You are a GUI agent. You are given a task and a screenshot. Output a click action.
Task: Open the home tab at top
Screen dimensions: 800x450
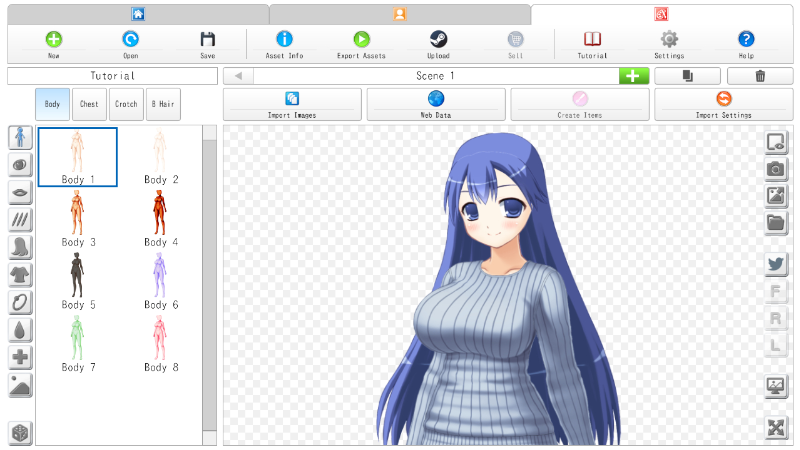click(138, 14)
